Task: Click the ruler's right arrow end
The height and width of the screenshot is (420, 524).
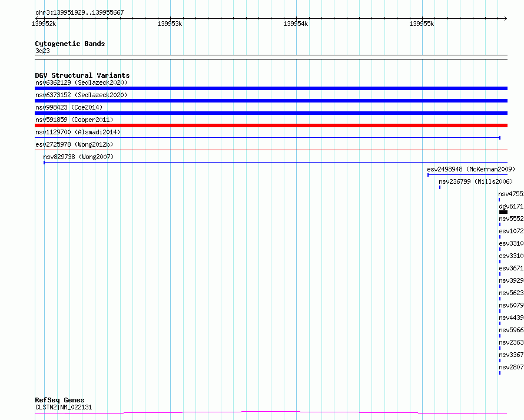Action: pos(506,18)
